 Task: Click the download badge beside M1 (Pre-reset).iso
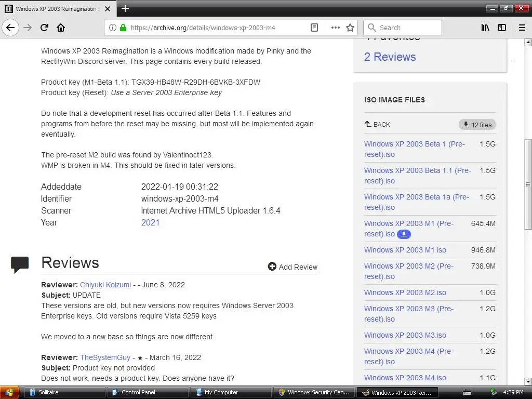404,234
